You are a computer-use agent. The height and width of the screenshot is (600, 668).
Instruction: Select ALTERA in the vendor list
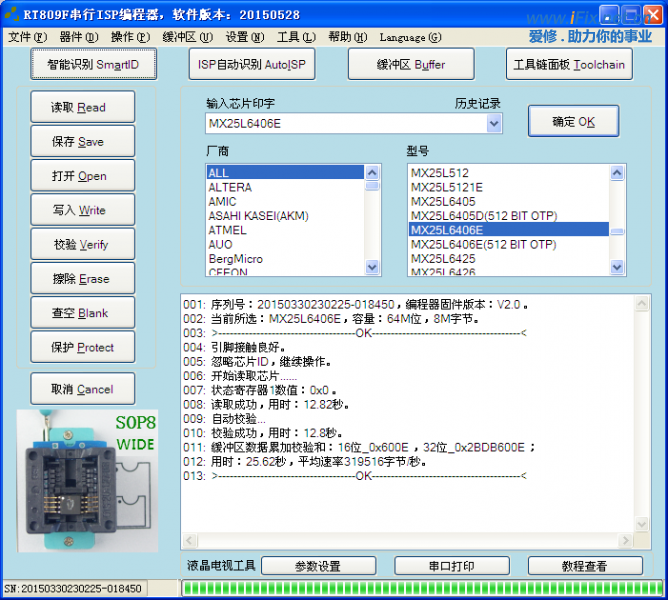(x=285, y=187)
